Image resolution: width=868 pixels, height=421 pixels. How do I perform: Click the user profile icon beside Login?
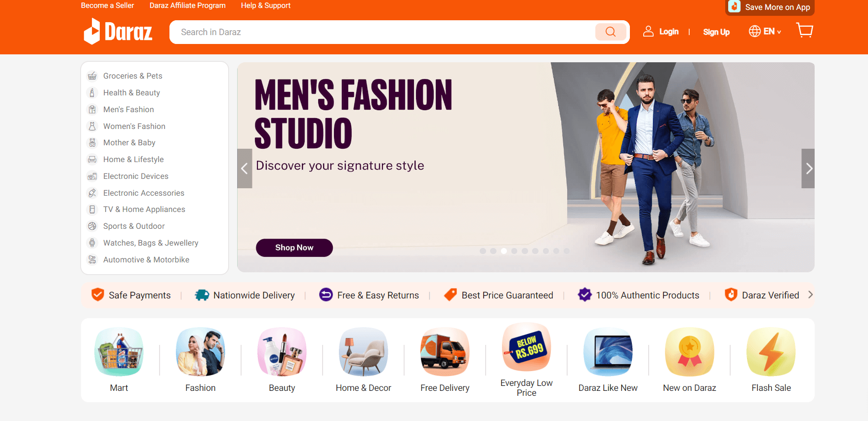[x=648, y=32]
